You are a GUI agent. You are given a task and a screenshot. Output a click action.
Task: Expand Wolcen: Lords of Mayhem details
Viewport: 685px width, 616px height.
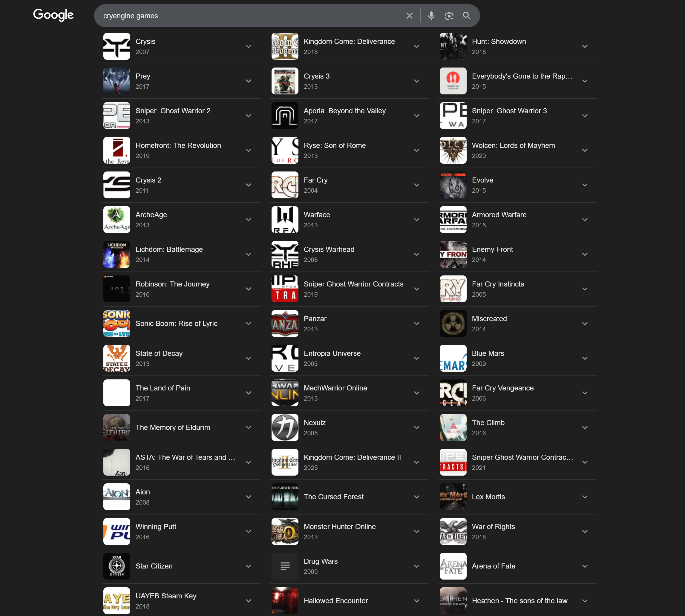point(585,150)
